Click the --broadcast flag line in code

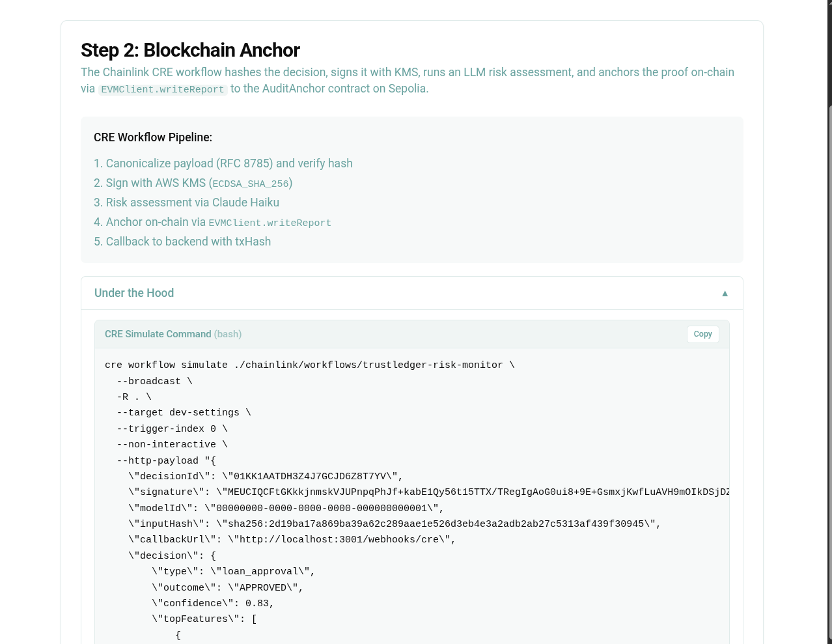click(x=154, y=382)
